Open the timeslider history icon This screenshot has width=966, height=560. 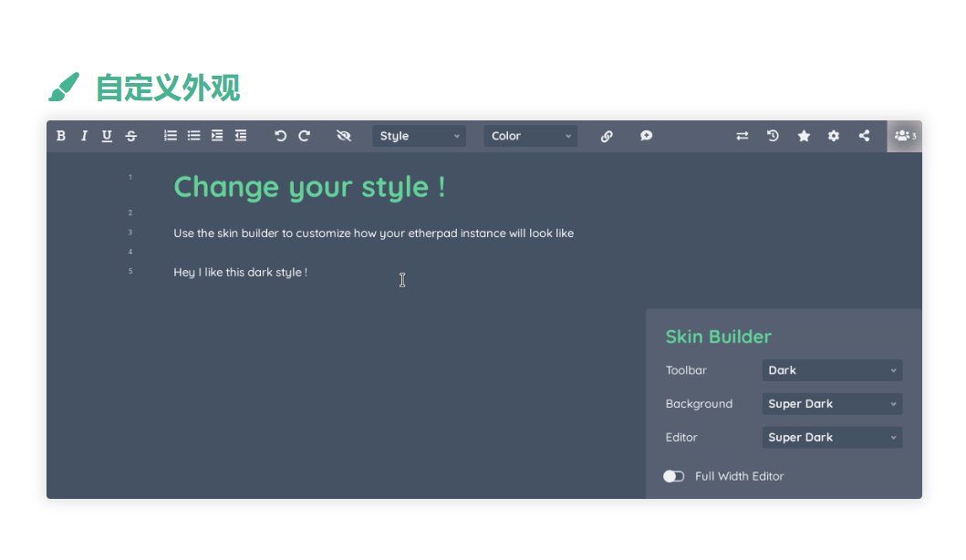pyautogui.click(x=773, y=136)
